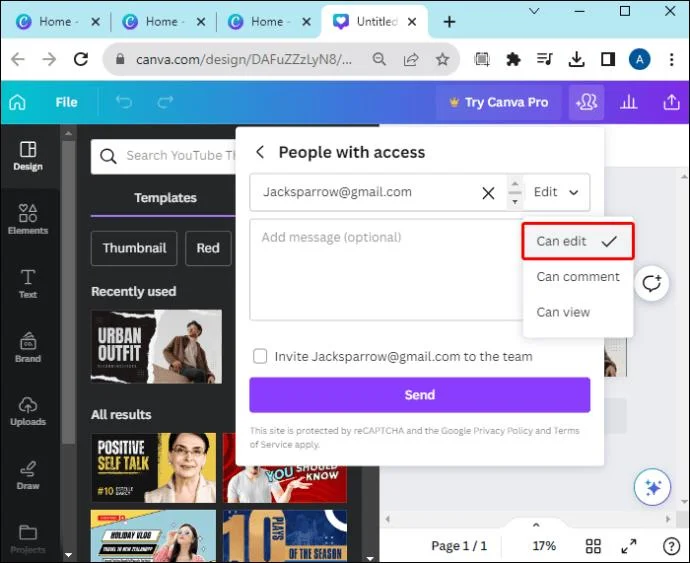This screenshot has width=690, height=563.
Task: Open the Brand panel
Action: [x=28, y=347]
